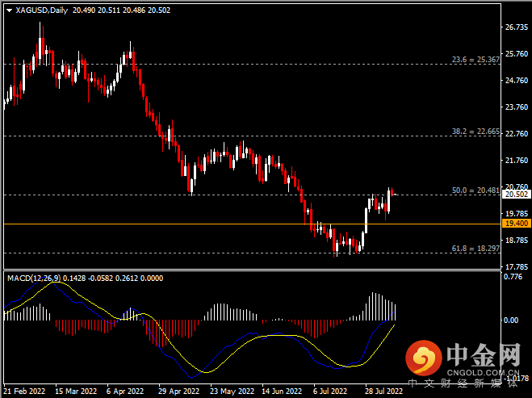Click the current price tag 20.502

(517, 195)
